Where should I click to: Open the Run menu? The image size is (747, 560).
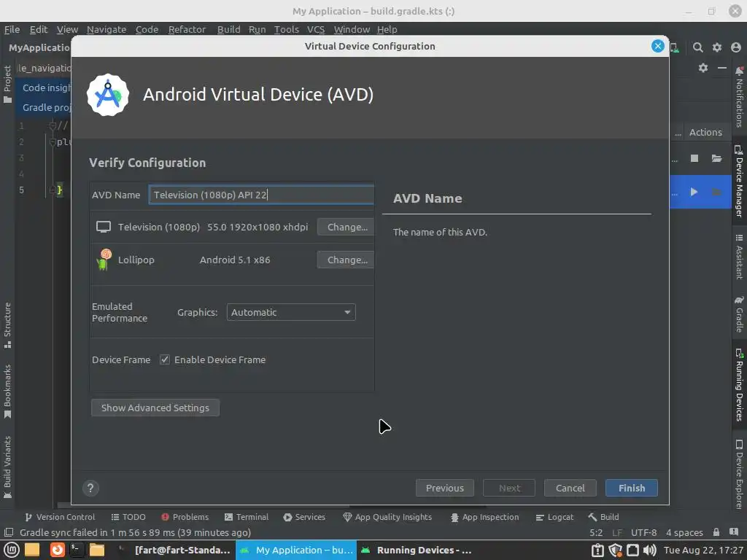click(258, 29)
